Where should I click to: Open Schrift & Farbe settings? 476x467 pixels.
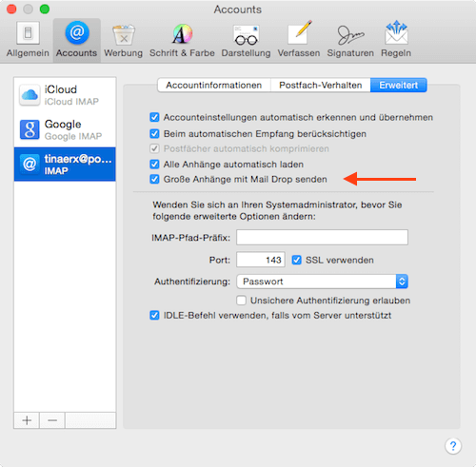(182, 40)
